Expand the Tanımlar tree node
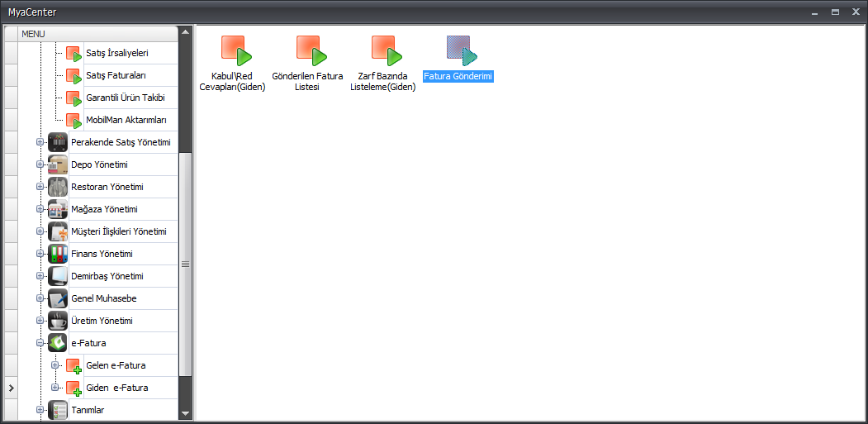 coord(39,410)
